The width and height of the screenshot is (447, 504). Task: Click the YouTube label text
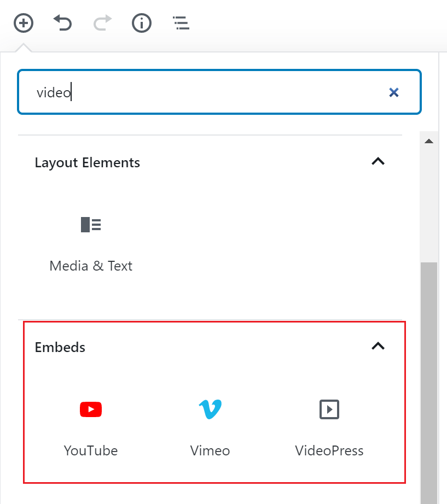click(91, 450)
